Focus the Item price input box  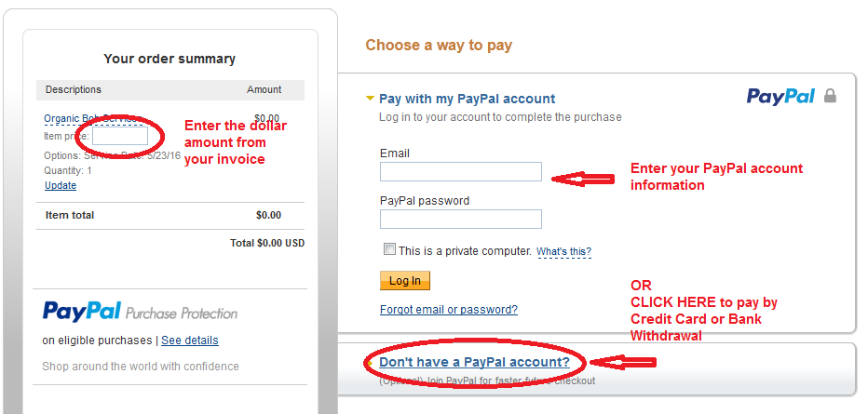click(x=120, y=136)
